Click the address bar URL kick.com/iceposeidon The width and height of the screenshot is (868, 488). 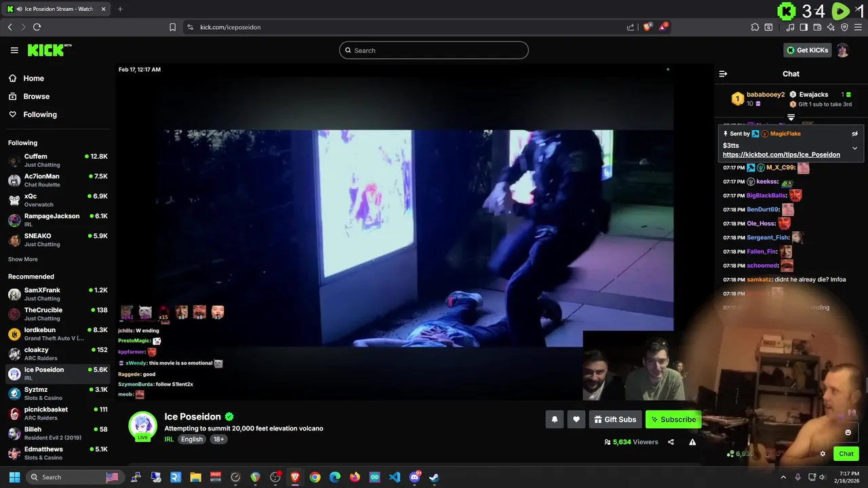pyautogui.click(x=231, y=27)
